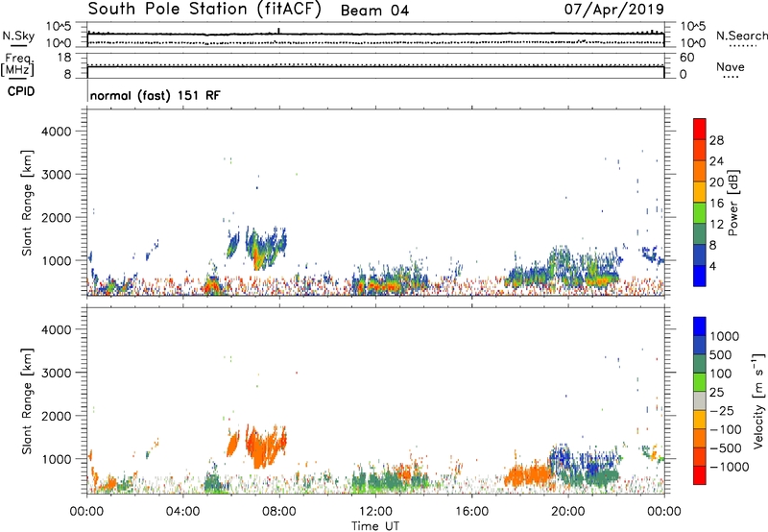The width and height of the screenshot is (768, 532).
Task: Click the "20:00" time tick label
Action: (x=567, y=512)
